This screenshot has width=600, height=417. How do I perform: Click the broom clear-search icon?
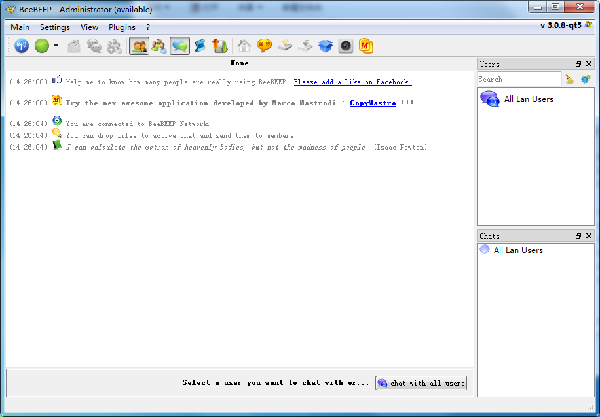tap(569, 79)
